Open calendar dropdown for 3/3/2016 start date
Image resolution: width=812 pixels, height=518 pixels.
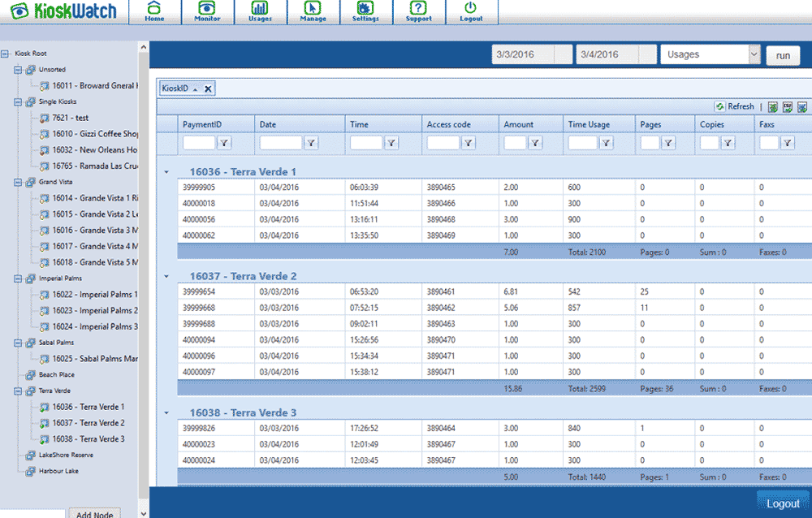[563, 54]
